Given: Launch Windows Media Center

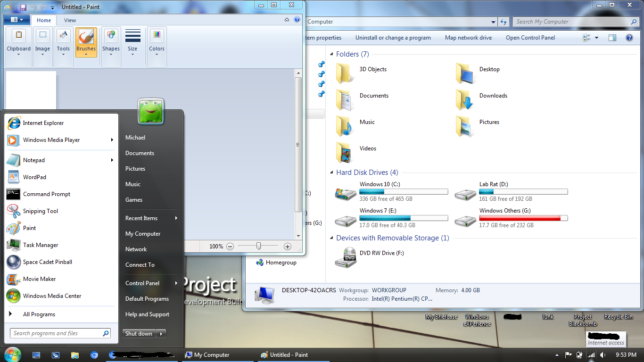Looking at the screenshot, I should point(61,296).
